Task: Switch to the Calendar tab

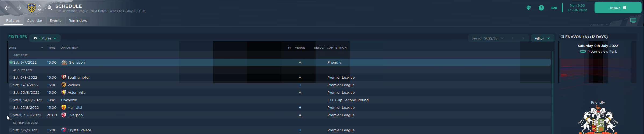Action: (x=34, y=21)
